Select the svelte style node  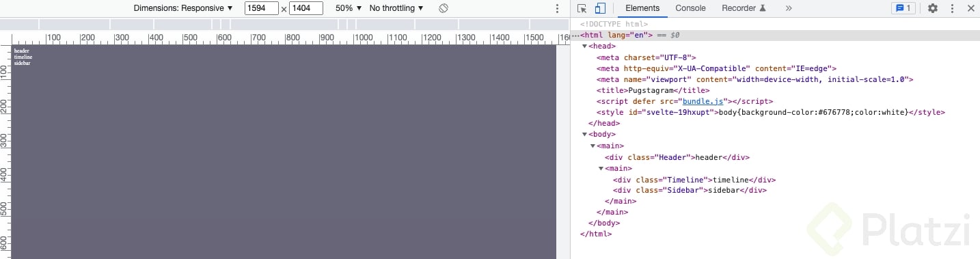(x=771, y=112)
